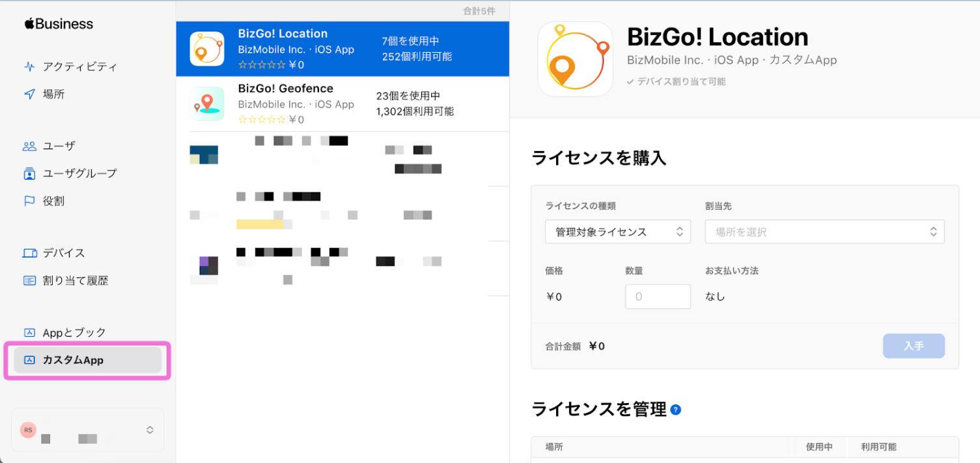The width and height of the screenshot is (980, 463).
Task: Click the Apps and Books store icon
Action: [x=29, y=332]
